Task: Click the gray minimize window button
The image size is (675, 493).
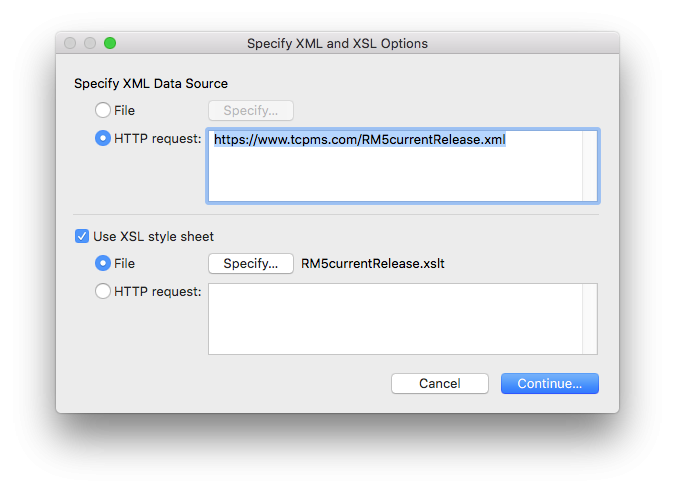Action: pyautogui.click(x=90, y=43)
